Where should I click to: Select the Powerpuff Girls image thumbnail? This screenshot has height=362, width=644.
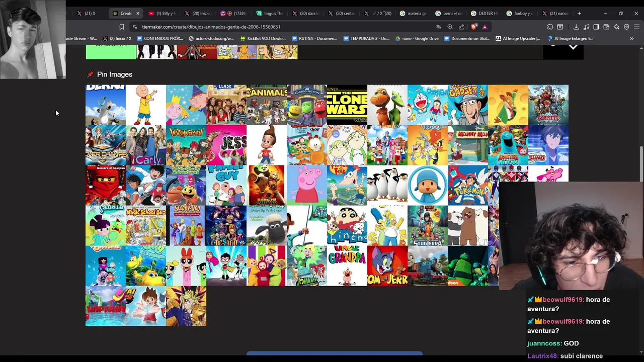point(186,265)
